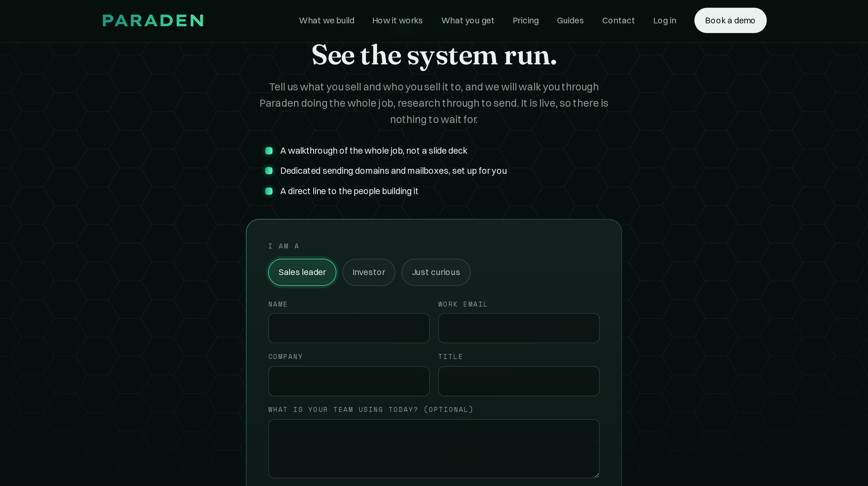Click the "WHAT IS YOUR TEAM USING TODAY?" label

371,409
